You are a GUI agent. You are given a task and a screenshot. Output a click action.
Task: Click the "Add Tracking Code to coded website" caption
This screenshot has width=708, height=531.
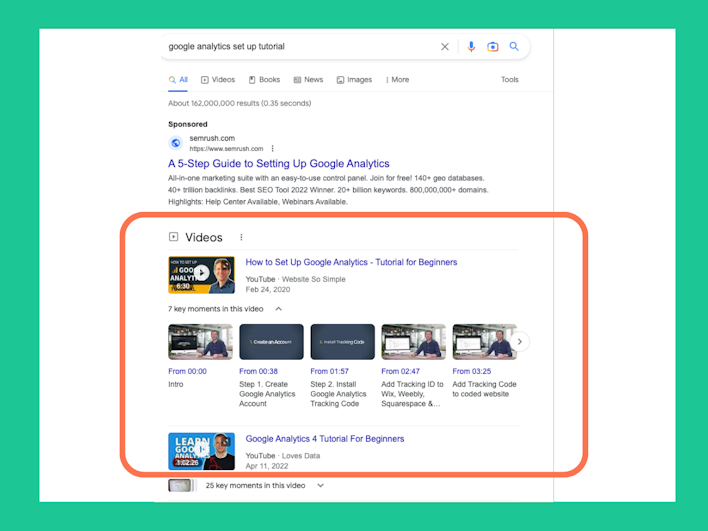click(484, 389)
